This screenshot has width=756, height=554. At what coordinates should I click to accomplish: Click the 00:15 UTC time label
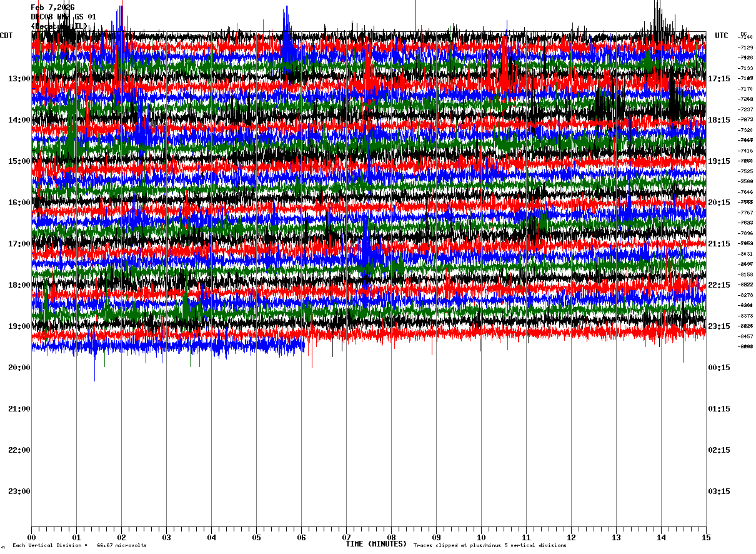pyautogui.click(x=719, y=368)
